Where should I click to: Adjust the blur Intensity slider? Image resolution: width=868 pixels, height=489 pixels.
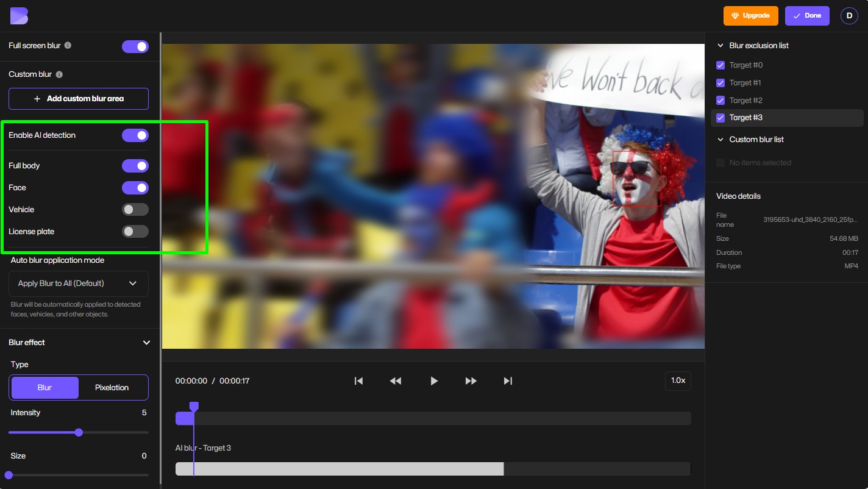[x=78, y=432]
